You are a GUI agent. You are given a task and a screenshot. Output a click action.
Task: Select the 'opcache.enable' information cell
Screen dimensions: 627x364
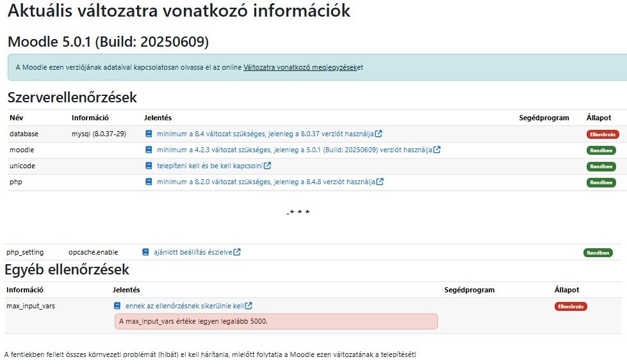[93, 252]
